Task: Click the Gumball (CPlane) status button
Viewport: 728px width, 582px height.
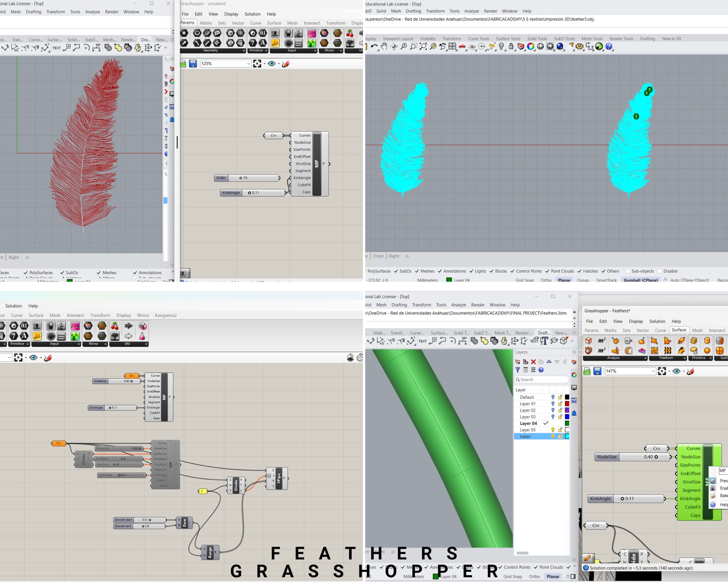Action: 641,280
